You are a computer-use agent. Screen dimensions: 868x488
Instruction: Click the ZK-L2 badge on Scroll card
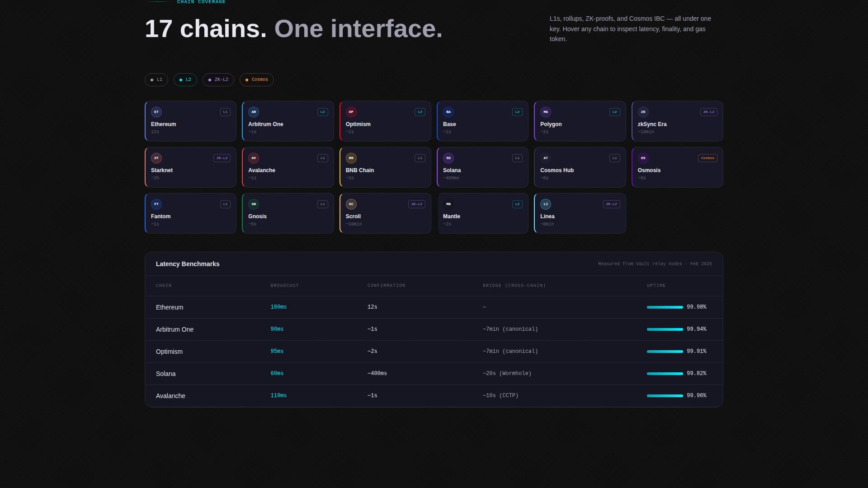click(417, 204)
